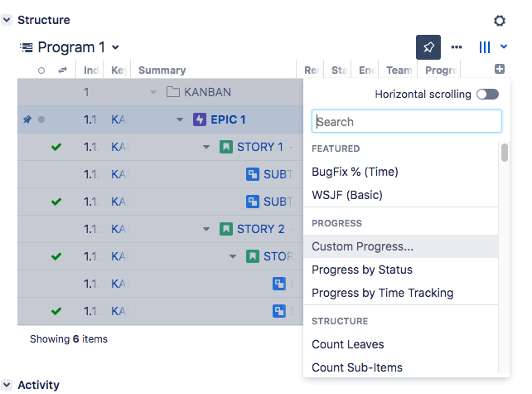Click the STORY 1 bookmark icon

pyautogui.click(x=226, y=147)
